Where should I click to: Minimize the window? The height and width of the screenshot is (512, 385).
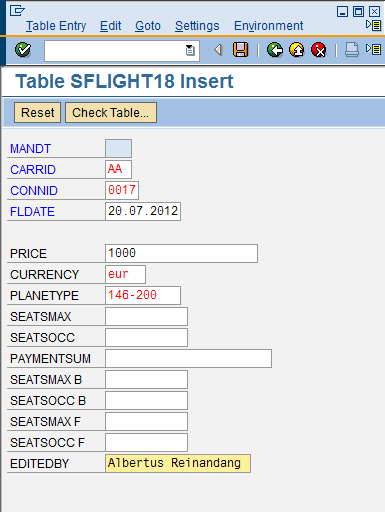point(342,12)
